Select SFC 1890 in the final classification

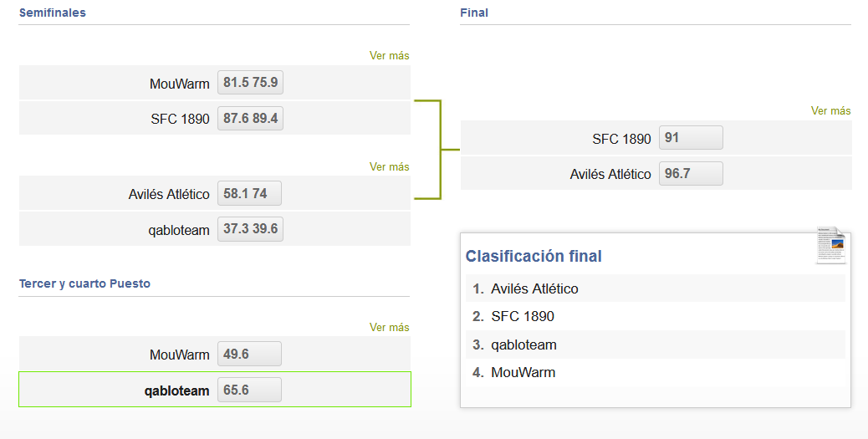[523, 317]
